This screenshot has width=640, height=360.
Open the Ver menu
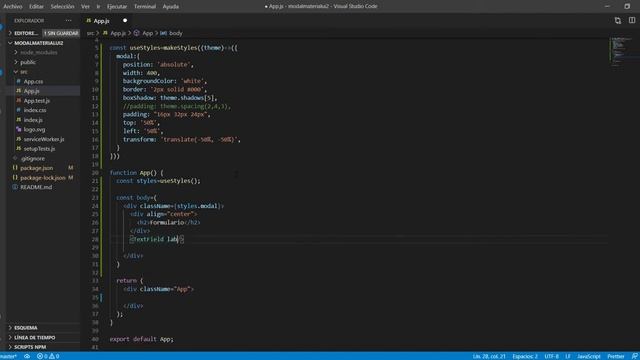[x=85, y=7]
